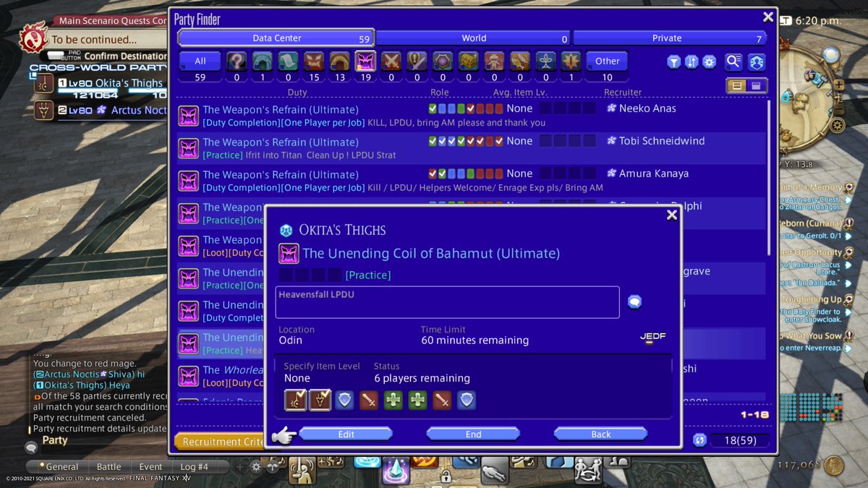Click the tank shield slot beside checked slots
This screenshot has width=868, height=488.
[x=344, y=400]
